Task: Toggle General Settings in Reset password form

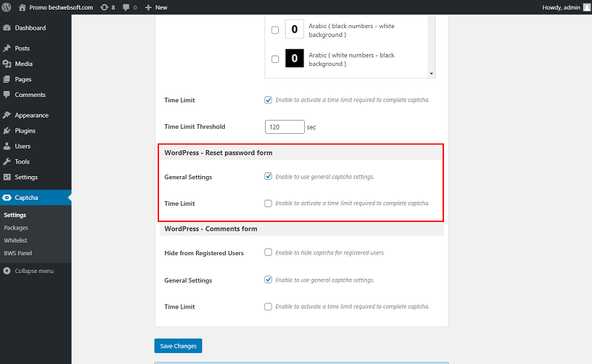Action: [268, 176]
